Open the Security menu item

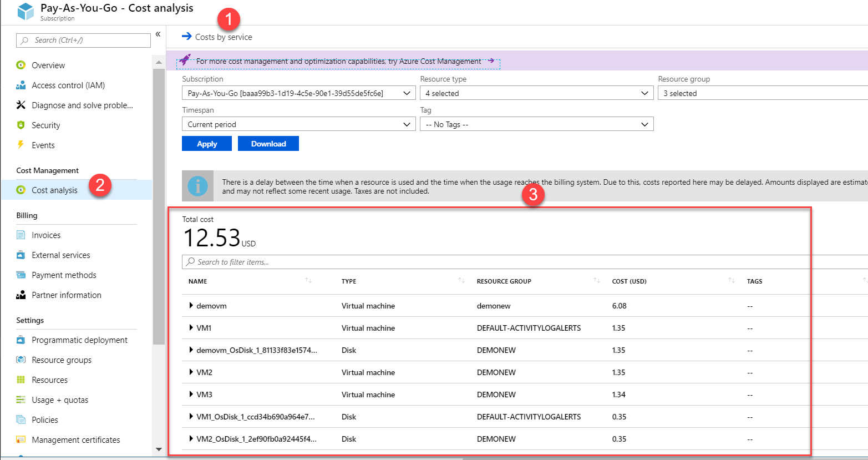45,125
